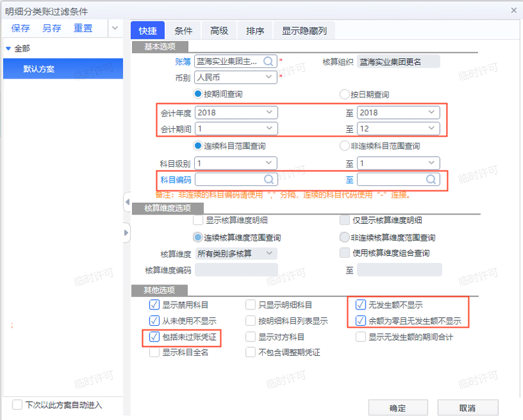Click the 重置 reset icon
Screen dimensions: 523x420
point(83,29)
